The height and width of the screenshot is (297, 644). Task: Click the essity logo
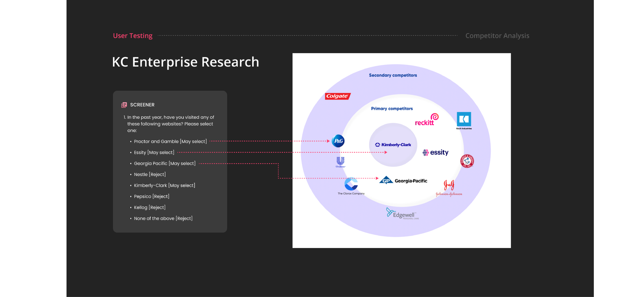coord(435,152)
